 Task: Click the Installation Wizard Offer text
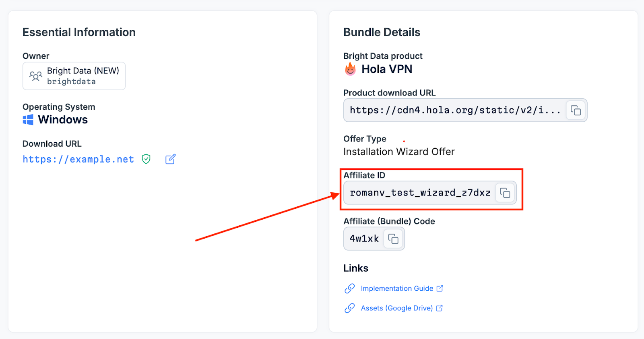399,152
